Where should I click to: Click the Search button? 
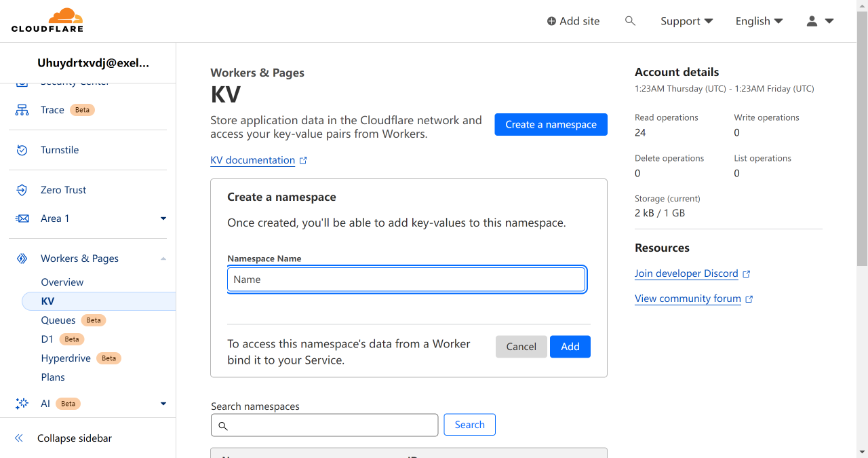point(470,425)
